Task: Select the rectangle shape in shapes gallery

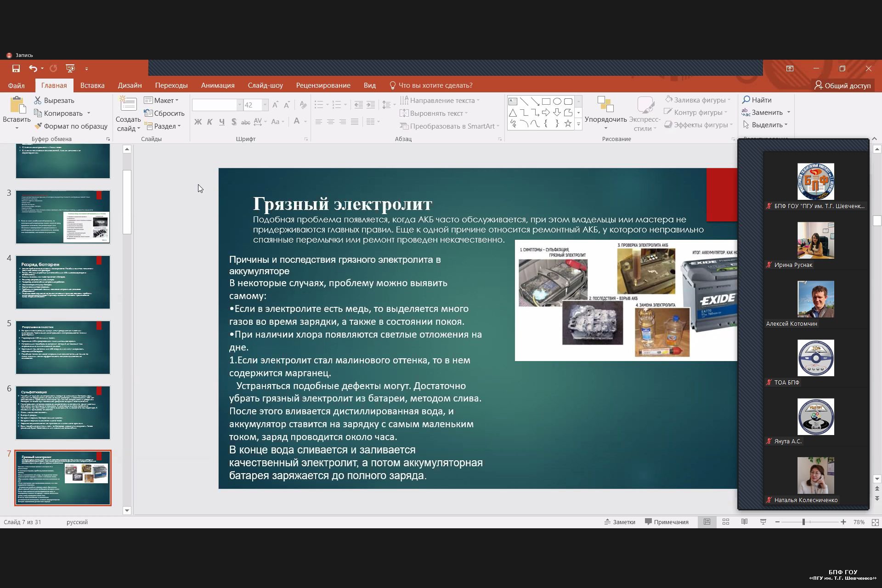Action: tap(546, 102)
